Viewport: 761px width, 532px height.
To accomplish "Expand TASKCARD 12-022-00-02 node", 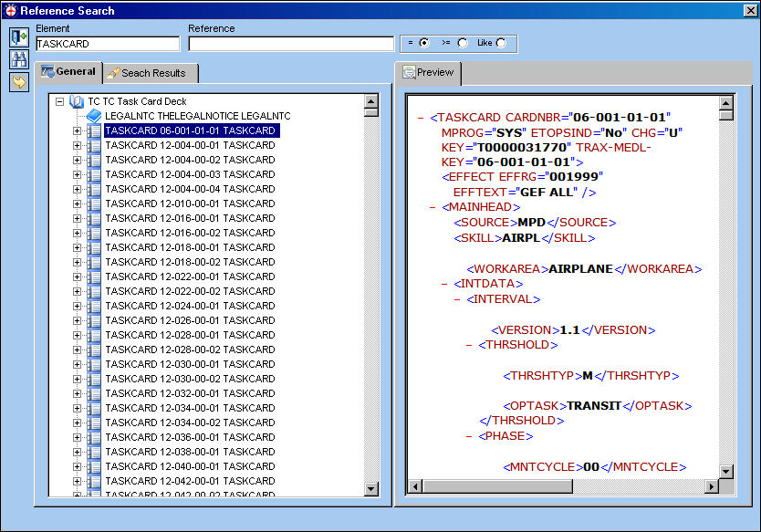I will 77,291.
